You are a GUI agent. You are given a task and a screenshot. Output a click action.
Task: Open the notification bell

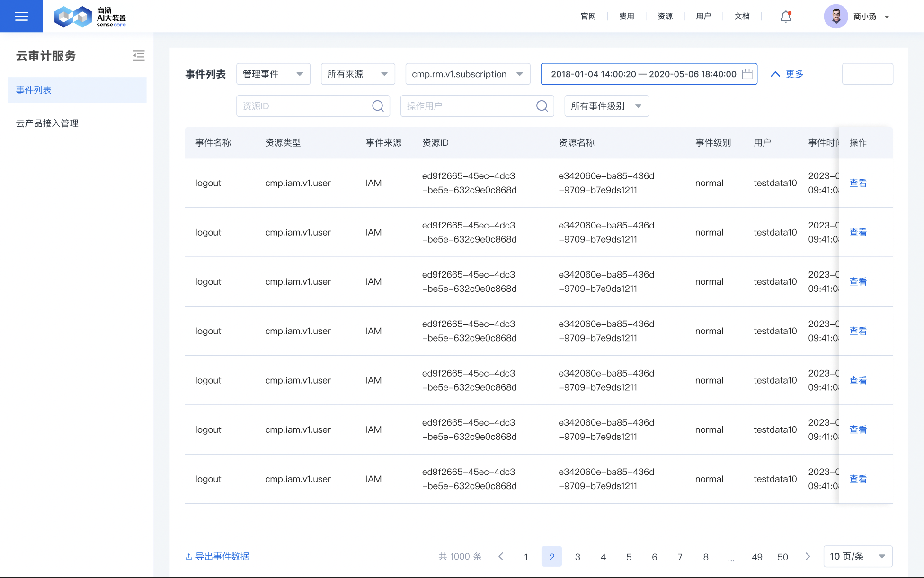click(x=786, y=17)
